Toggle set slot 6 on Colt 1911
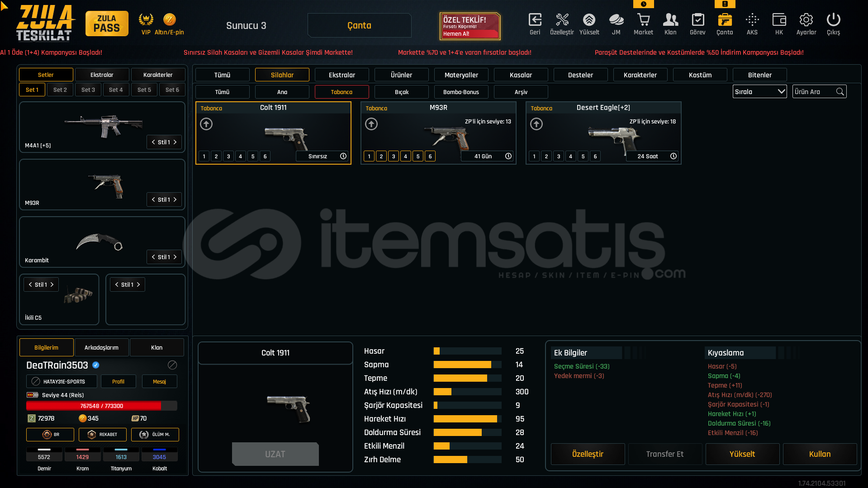Screen dimensions: 868x488 [x=265, y=156]
